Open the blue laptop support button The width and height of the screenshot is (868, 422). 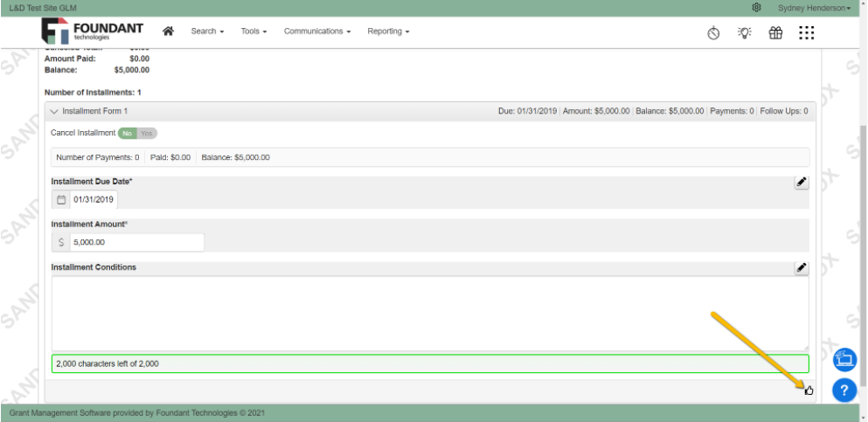(844, 359)
